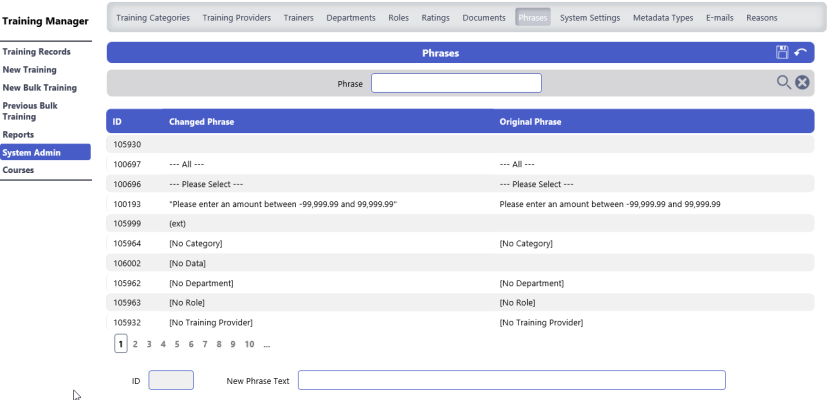
Task: Click the current page 1 indicator
Action: [121, 344]
